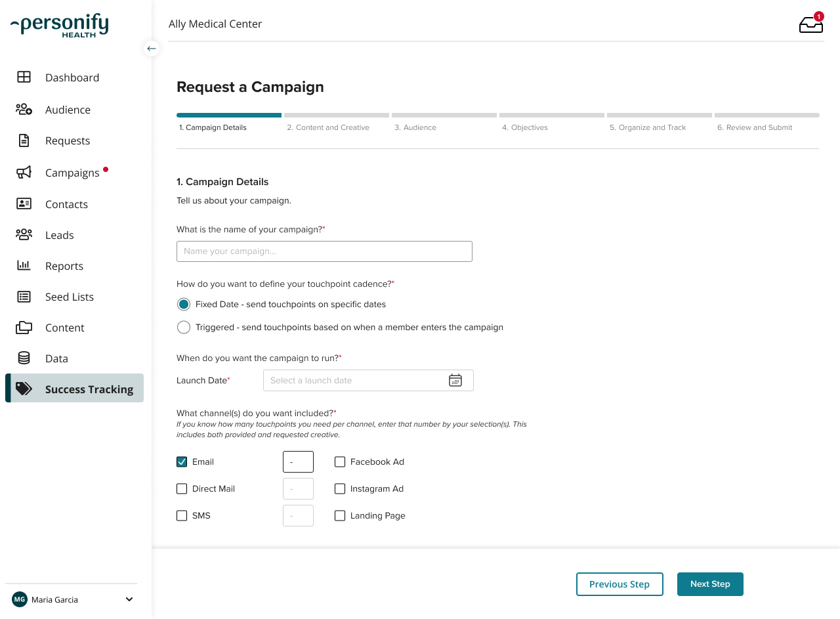
Task: Click the Campaigns megaphone icon
Action: (24, 172)
